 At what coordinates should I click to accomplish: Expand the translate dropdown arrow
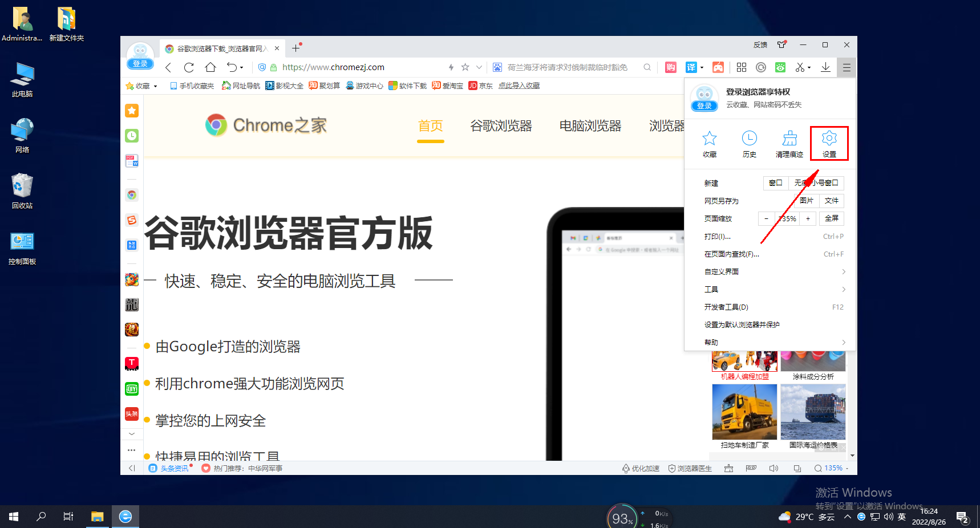coord(702,67)
